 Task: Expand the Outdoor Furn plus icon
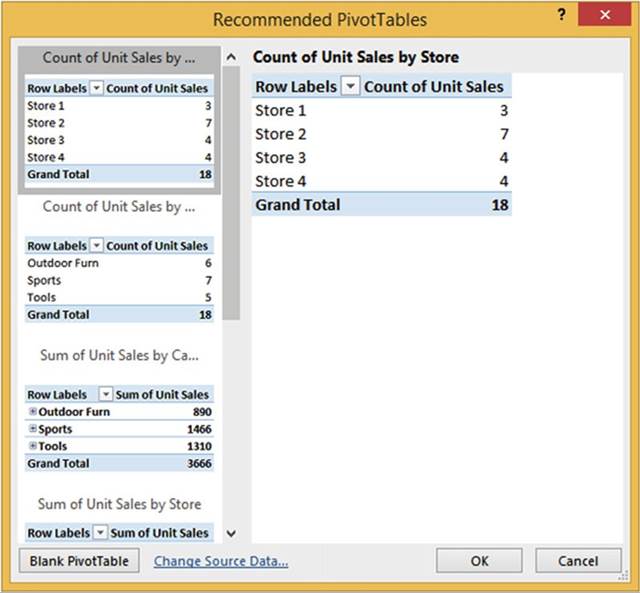coord(33,412)
